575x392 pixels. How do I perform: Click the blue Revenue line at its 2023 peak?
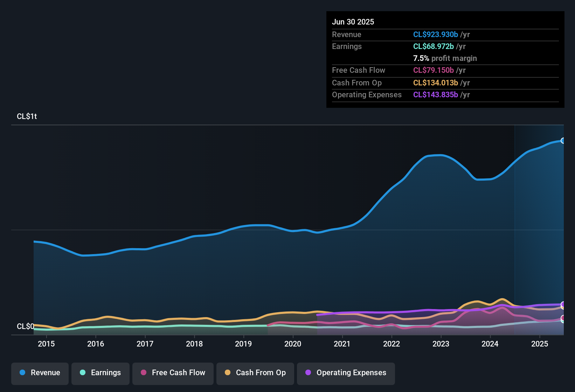coord(435,155)
